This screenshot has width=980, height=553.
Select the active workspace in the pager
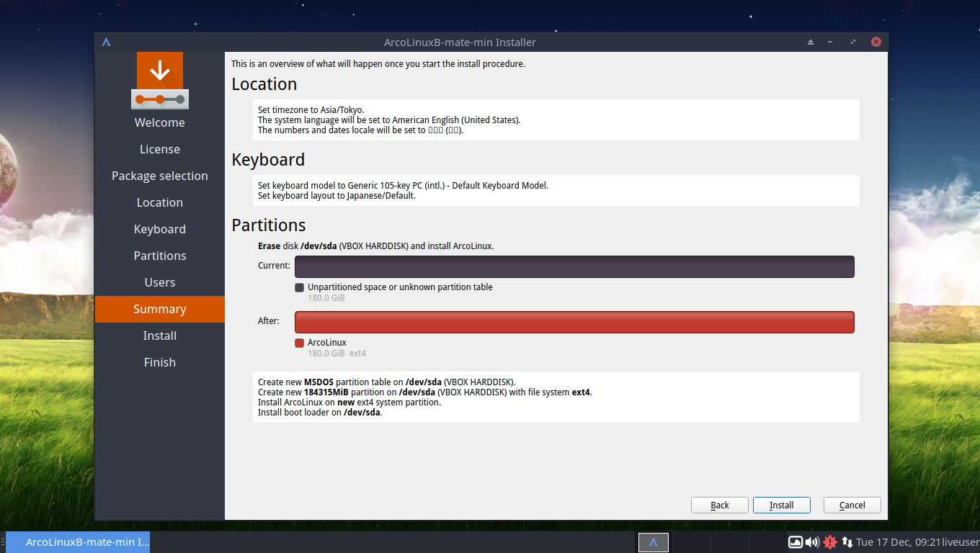(654, 542)
